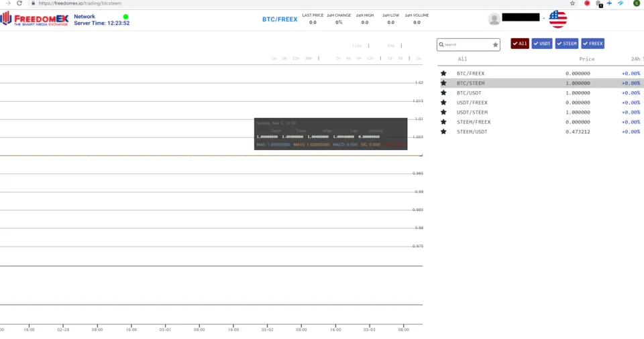Favorite the STEEM/USDT pair star

443,132
